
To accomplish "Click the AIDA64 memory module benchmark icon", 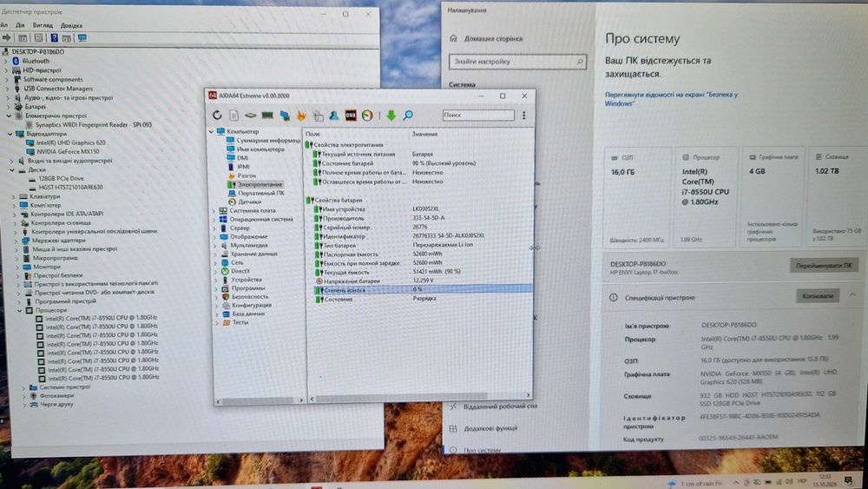I will [x=267, y=116].
